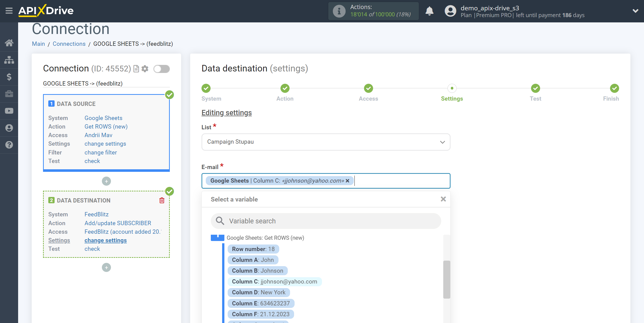
Task: Remove the Column C email tag
Action: point(347,181)
